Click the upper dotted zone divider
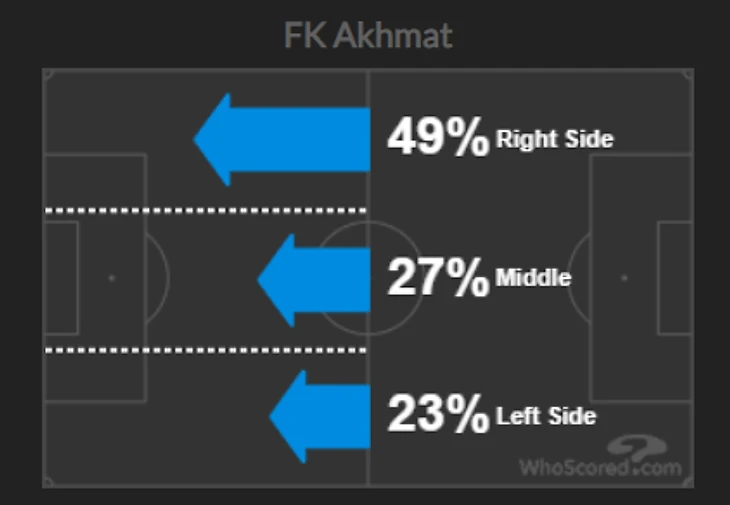 [206, 210]
